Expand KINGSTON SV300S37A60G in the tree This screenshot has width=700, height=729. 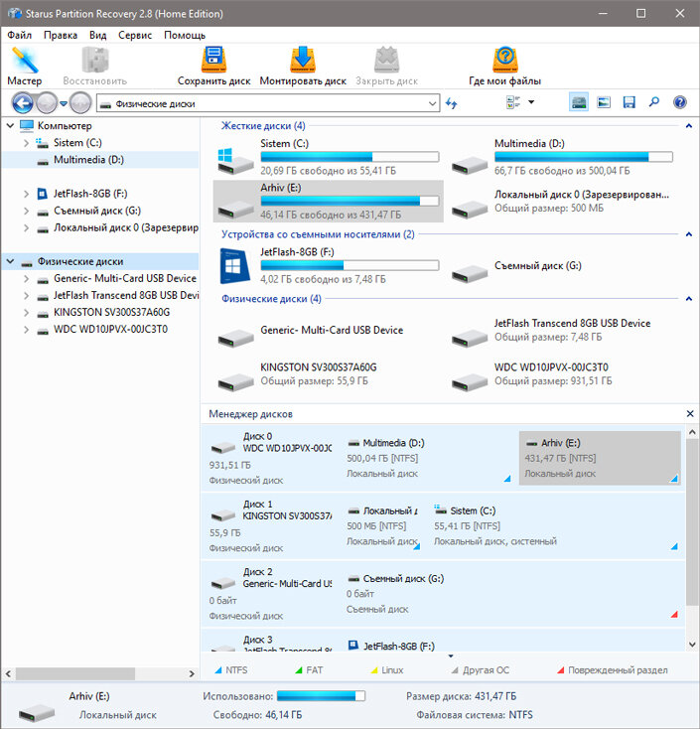point(27,313)
